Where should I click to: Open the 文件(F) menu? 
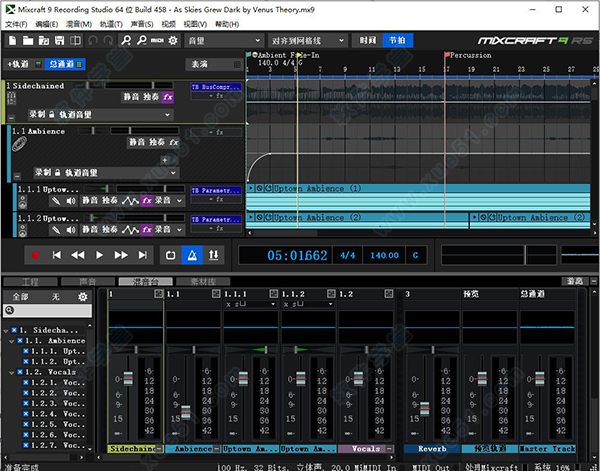[16, 24]
